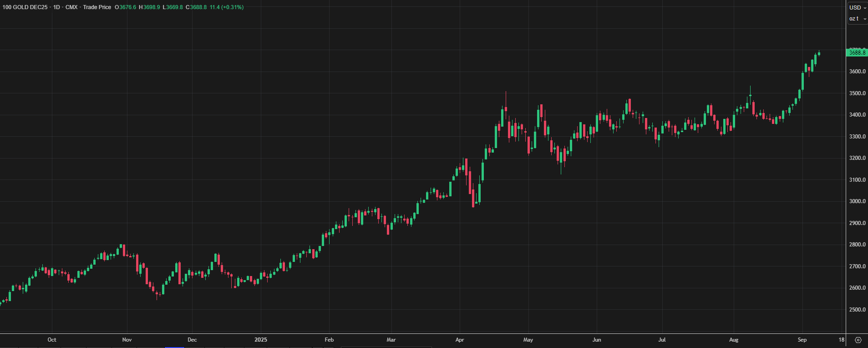Click the 3000.0 level on price scale
Image resolution: width=868 pixels, height=348 pixels.
tap(857, 201)
